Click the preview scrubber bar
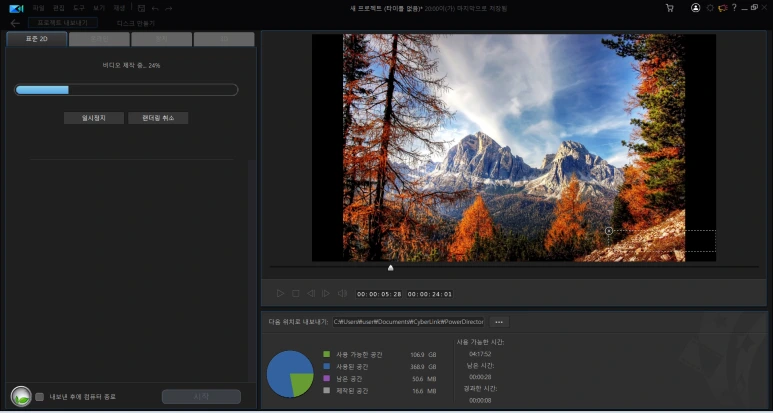Screen dimensions: 773x413 click(x=514, y=267)
